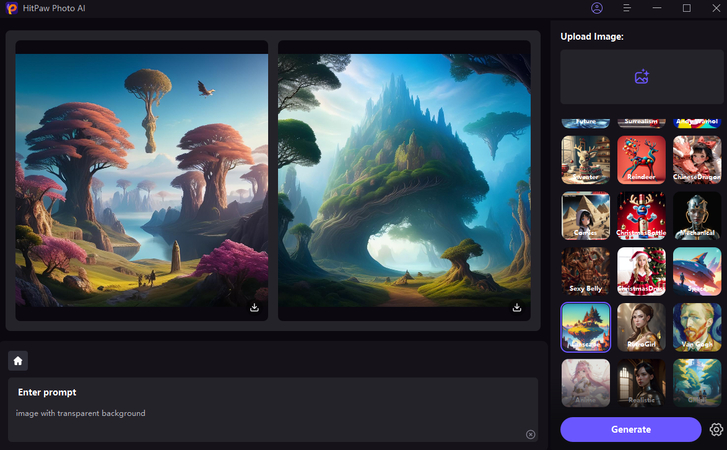Close the HitPaw Photo AI window

[x=716, y=8]
